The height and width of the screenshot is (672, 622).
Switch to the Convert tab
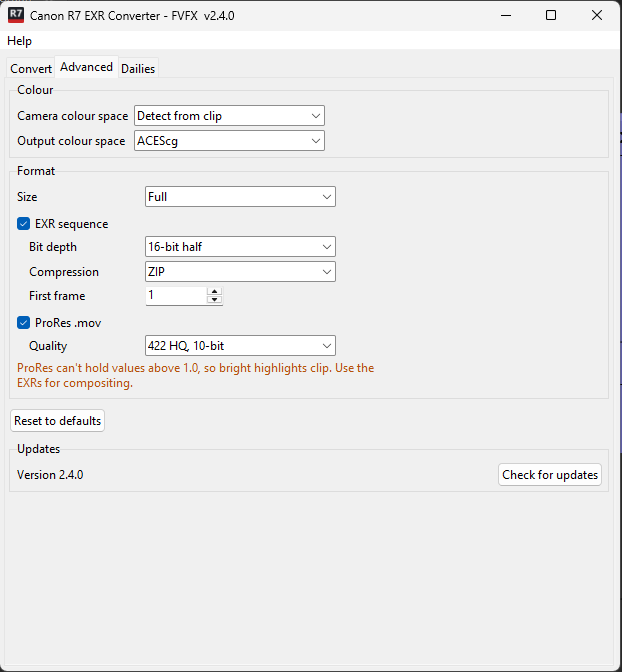(31, 69)
